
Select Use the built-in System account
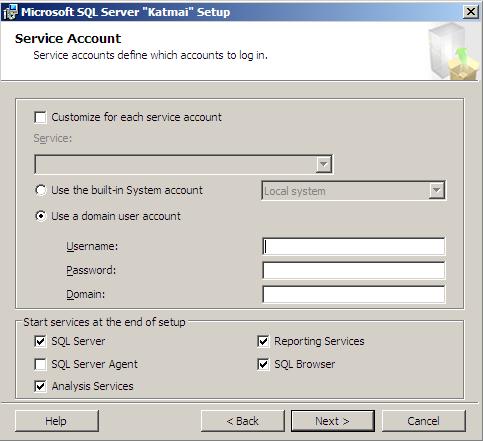[41, 190]
